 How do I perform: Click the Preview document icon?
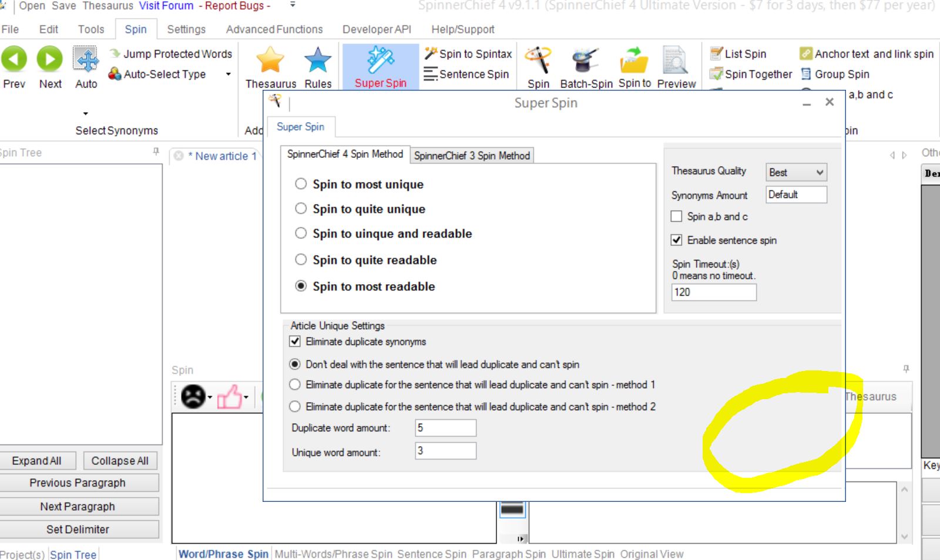coord(676,60)
